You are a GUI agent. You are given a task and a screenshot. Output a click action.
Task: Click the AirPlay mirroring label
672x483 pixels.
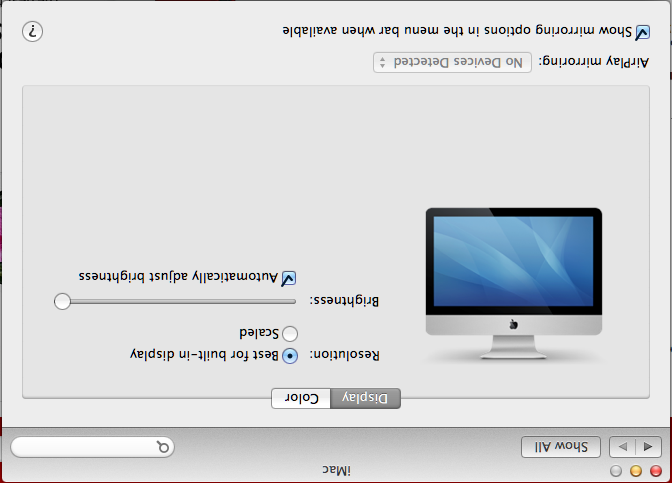pos(594,62)
